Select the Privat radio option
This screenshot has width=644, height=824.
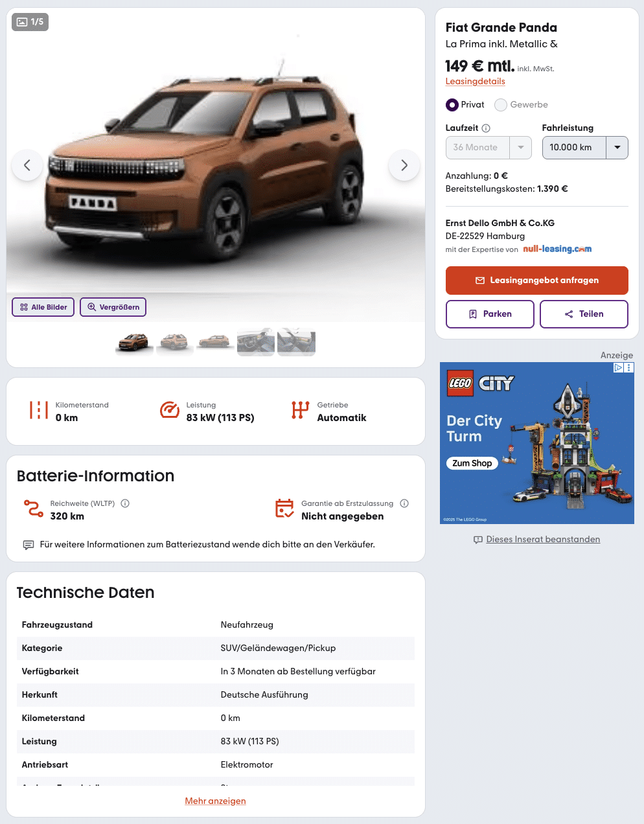pyautogui.click(x=452, y=105)
